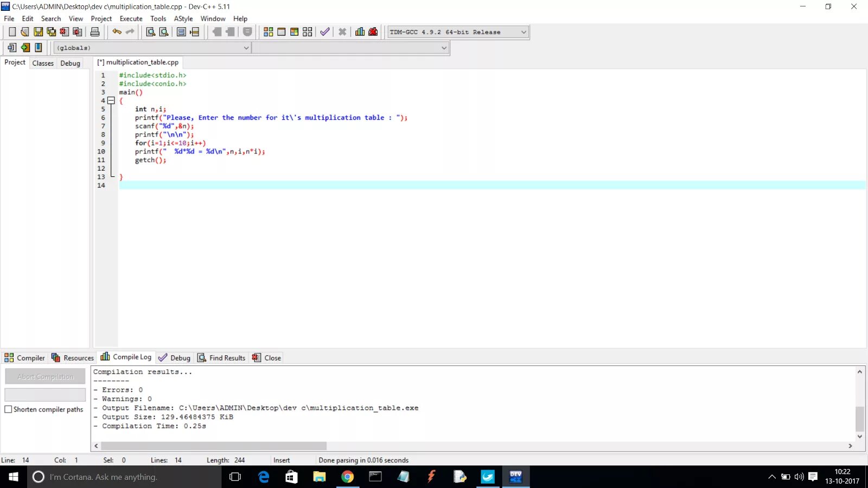
Task: Click the compile log scroll down arrow
Action: 860,436
